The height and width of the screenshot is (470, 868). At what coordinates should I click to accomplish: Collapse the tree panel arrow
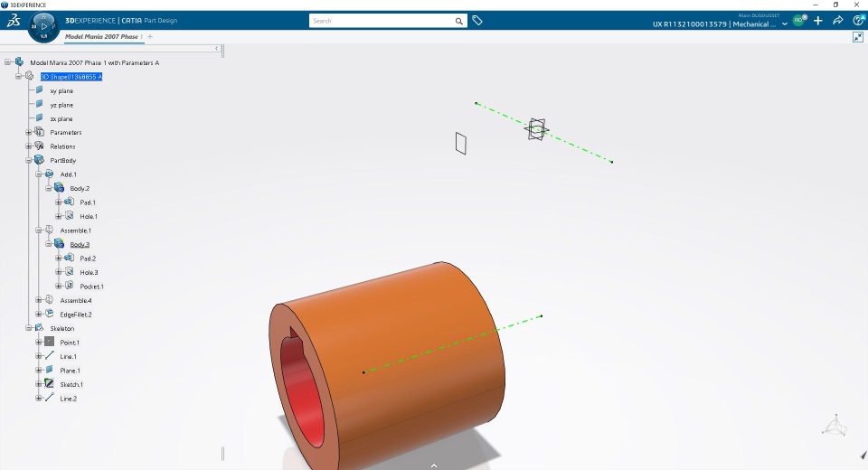coord(217,49)
